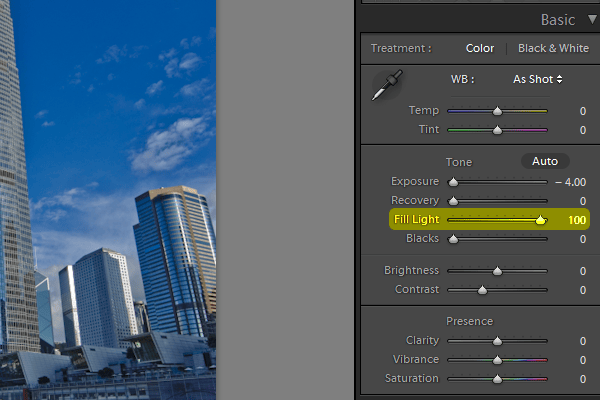Click the Blacks slider handle

tap(453, 239)
